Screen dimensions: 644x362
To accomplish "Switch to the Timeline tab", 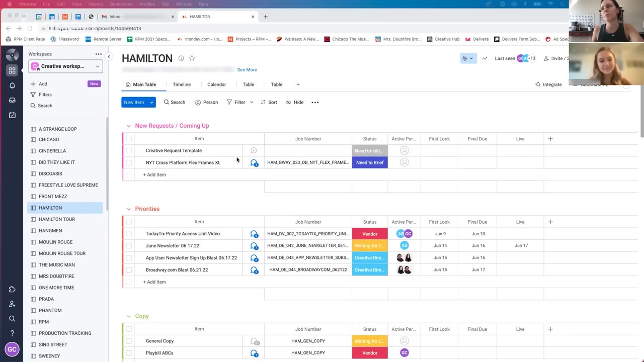I will click(x=182, y=84).
